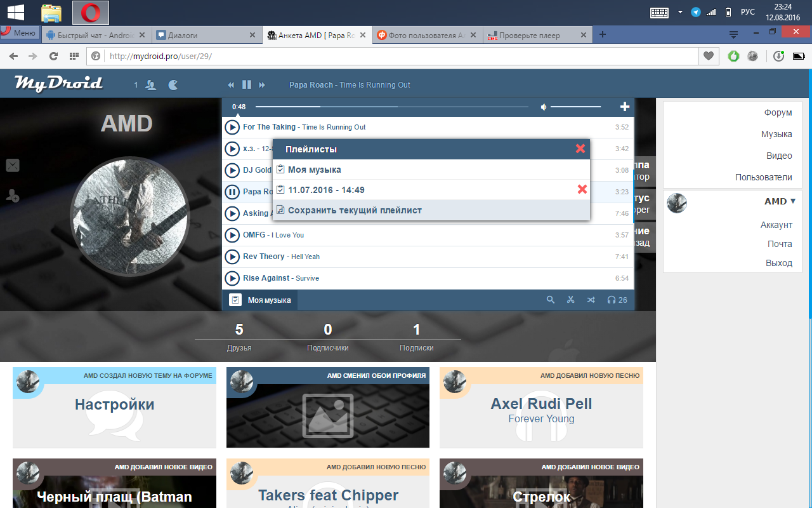The image size is (812, 508).
Task: Click the plus icon in the player
Action: [x=624, y=107]
